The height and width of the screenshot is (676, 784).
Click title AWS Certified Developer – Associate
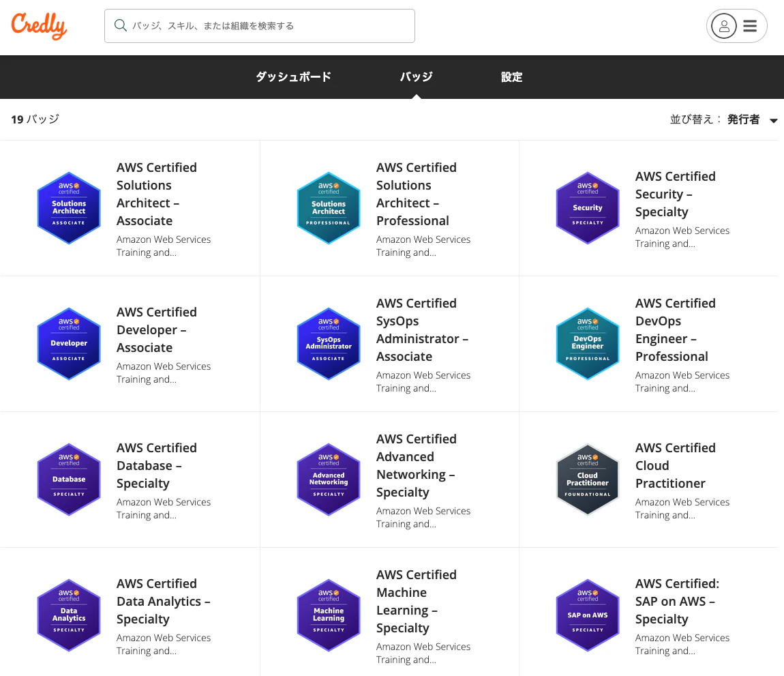coord(157,329)
